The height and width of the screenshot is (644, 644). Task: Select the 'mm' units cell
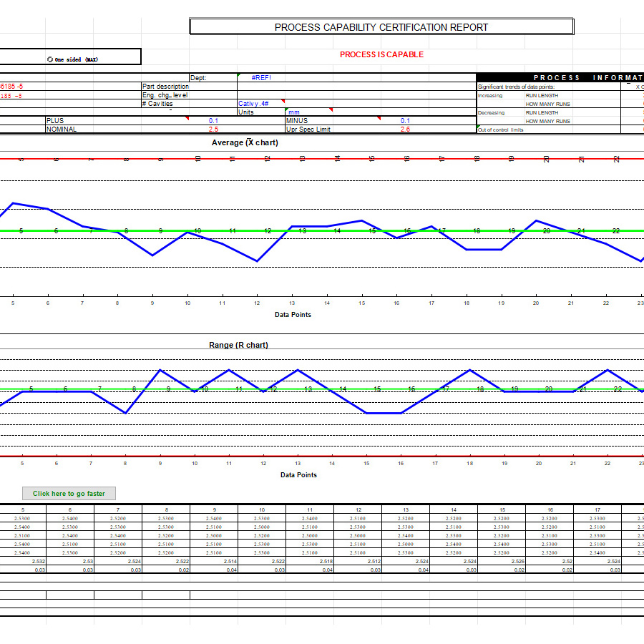(294, 112)
